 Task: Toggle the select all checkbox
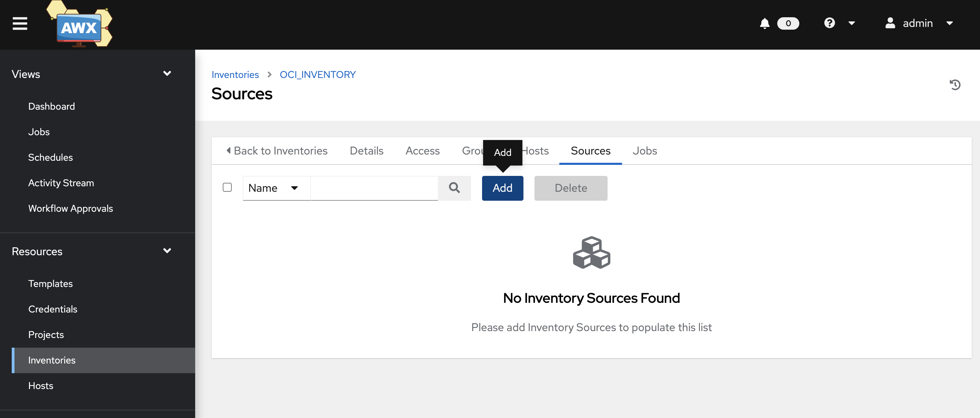(228, 187)
